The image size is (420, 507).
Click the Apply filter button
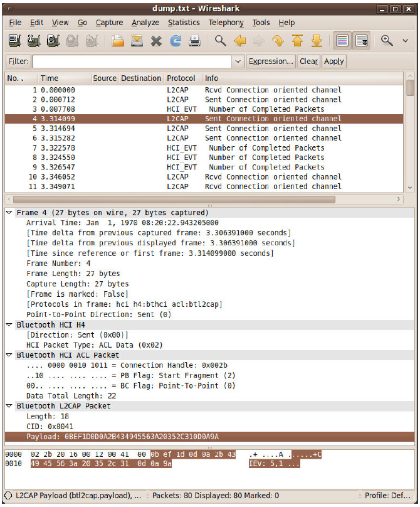333,61
